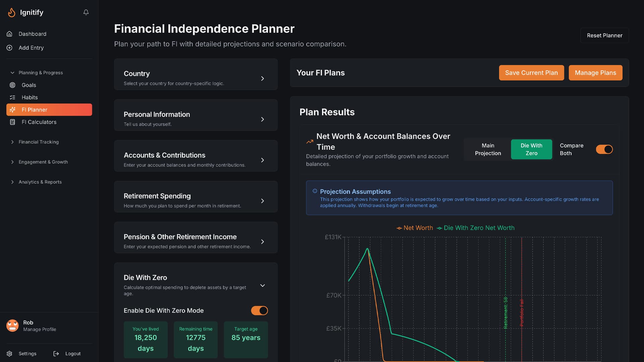Open notifications bell

[86, 12]
